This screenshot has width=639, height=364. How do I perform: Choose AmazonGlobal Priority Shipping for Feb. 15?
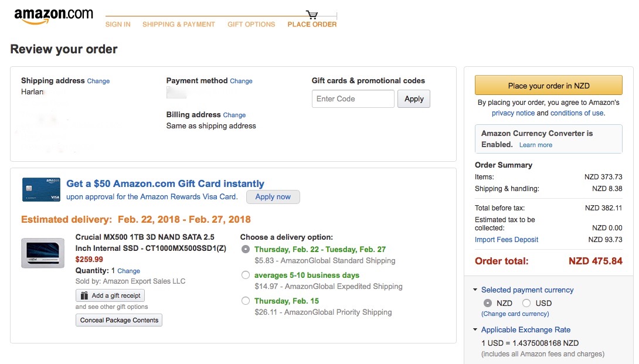[245, 301]
